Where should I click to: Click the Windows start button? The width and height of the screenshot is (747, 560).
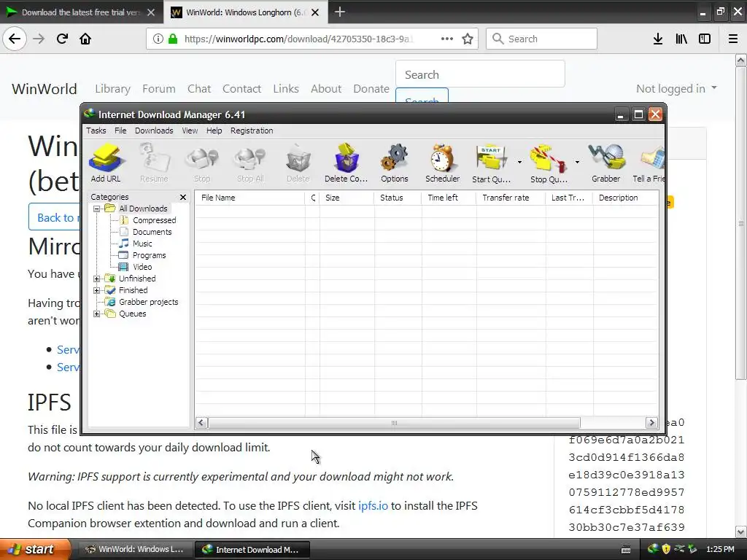(35, 549)
